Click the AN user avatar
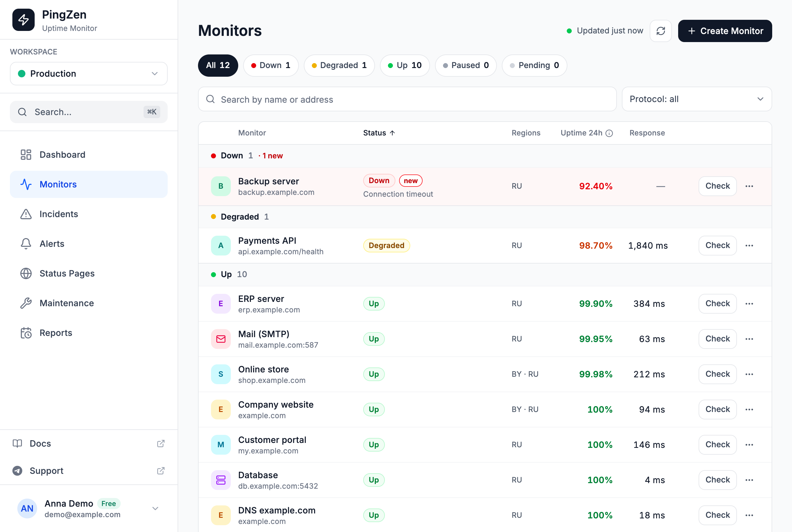Screen dimensions: 792x532 click(27, 508)
